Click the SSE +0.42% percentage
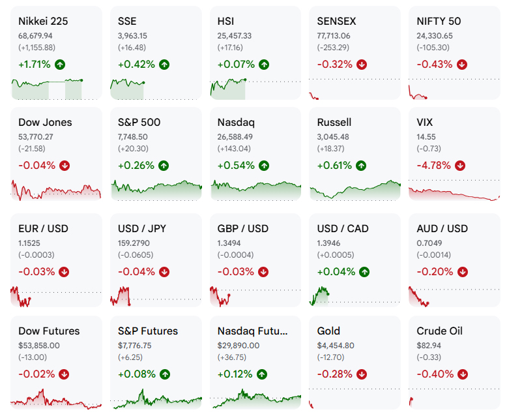This screenshot has width=507, height=420. pyautogui.click(x=136, y=65)
